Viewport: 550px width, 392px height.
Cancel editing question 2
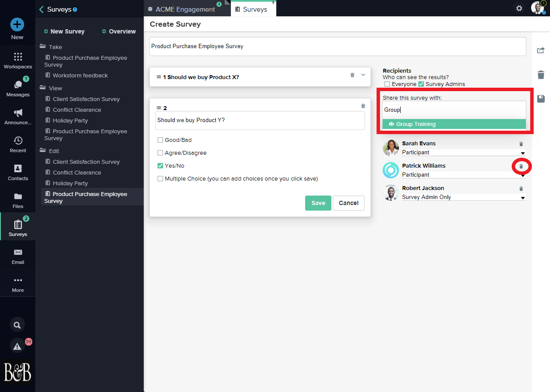[349, 203]
